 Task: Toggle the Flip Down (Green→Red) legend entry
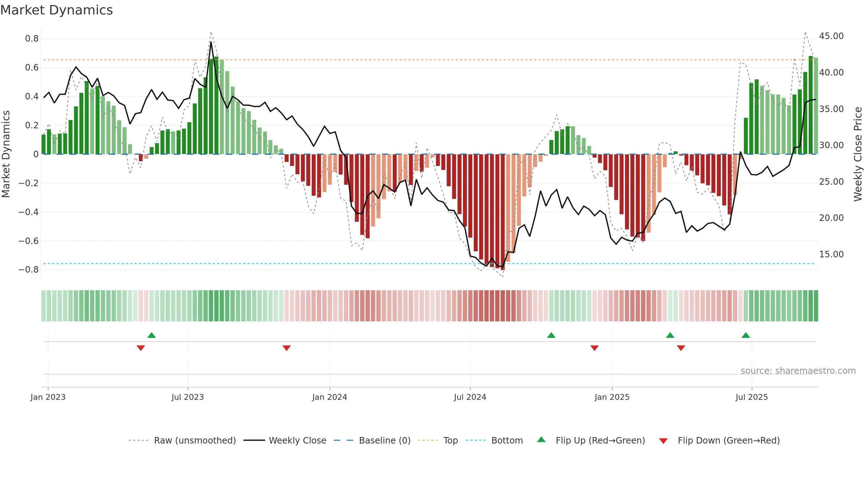pos(719,440)
